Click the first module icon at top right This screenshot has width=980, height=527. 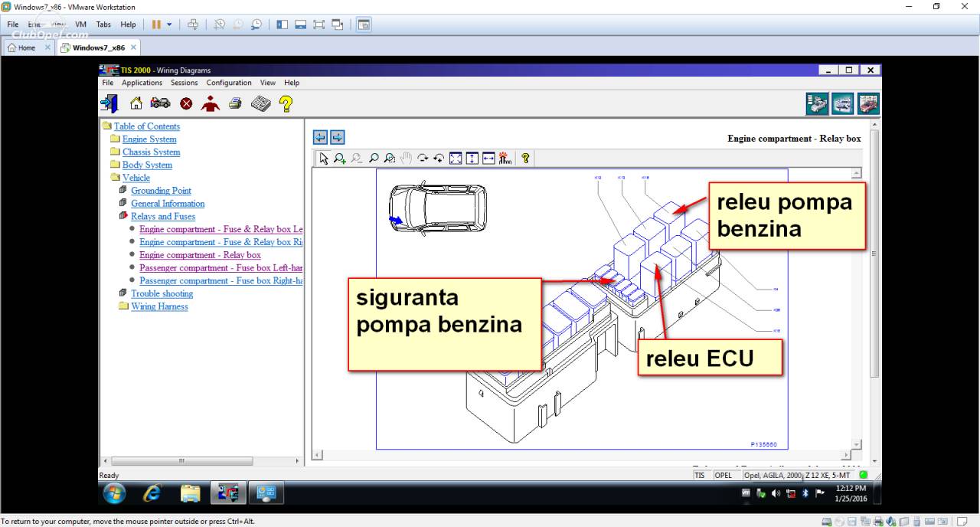(x=817, y=103)
